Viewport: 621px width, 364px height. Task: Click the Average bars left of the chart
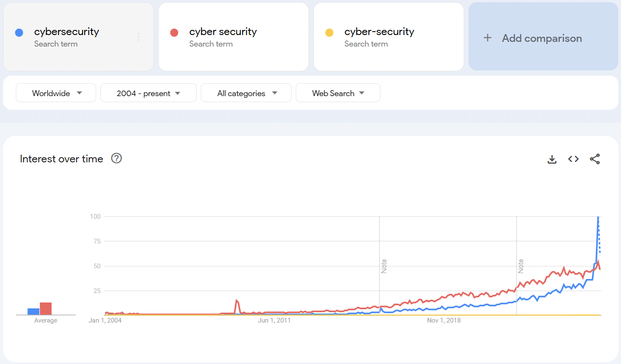coord(40,308)
